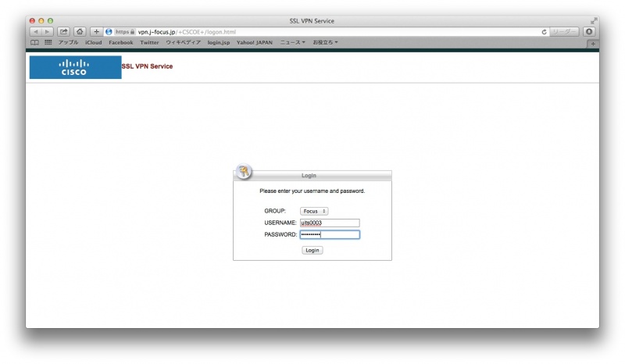Screen dimensions: 625x364
Task: Open the iCloud bookmark
Action: (93, 42)
